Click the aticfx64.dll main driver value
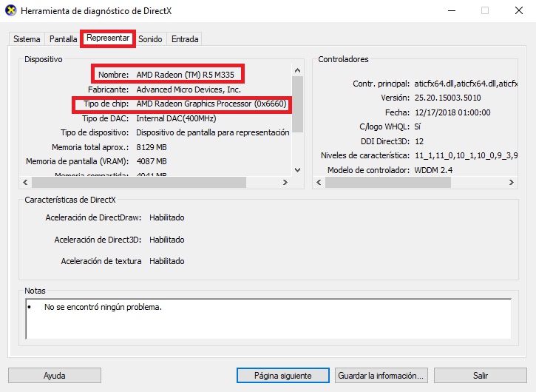 coord(466,84)
